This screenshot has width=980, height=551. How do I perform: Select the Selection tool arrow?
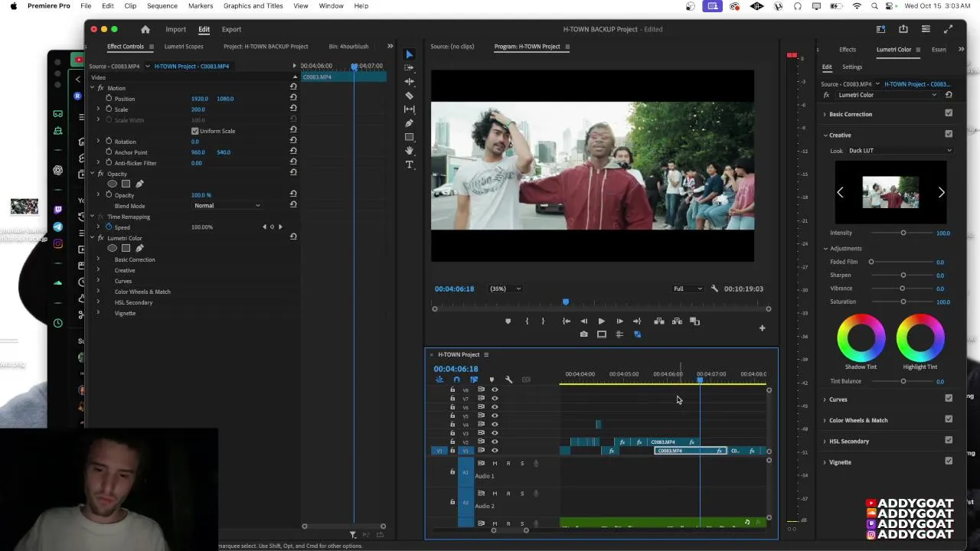[409, 54]
